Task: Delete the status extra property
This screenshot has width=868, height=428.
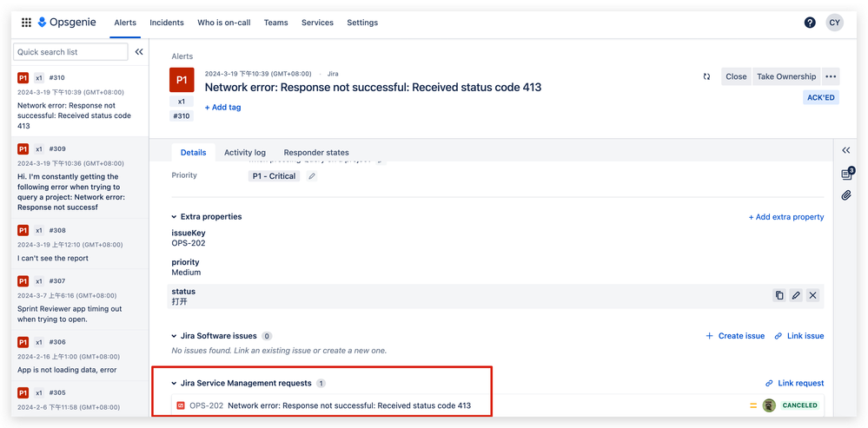Action: point(812,295)
